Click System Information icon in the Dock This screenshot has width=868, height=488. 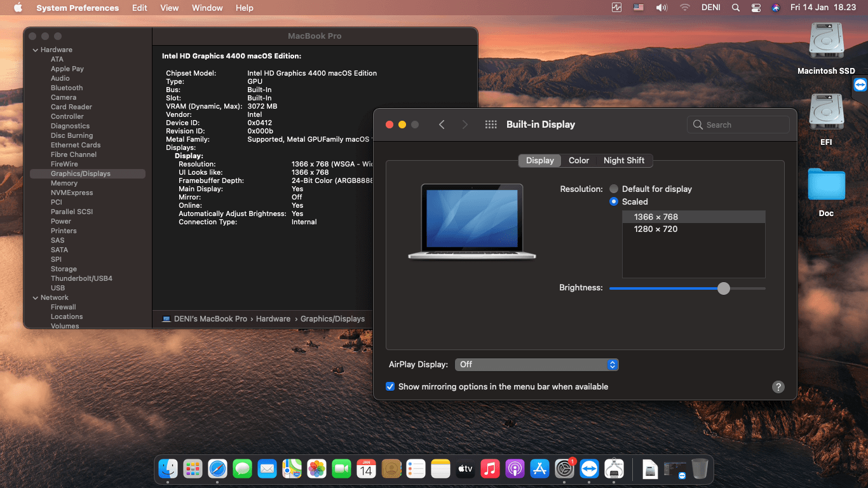click(614, 469)
